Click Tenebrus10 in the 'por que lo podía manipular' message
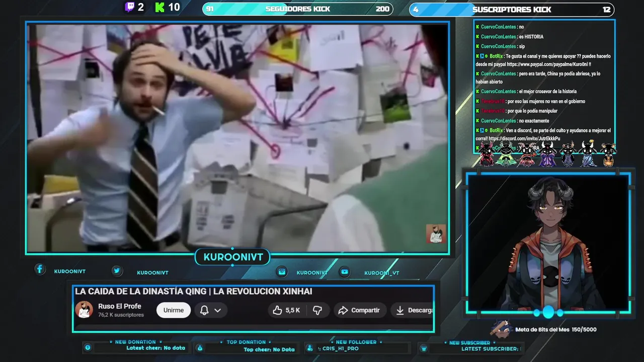The image size is (644, 362). tap(493, 111)
